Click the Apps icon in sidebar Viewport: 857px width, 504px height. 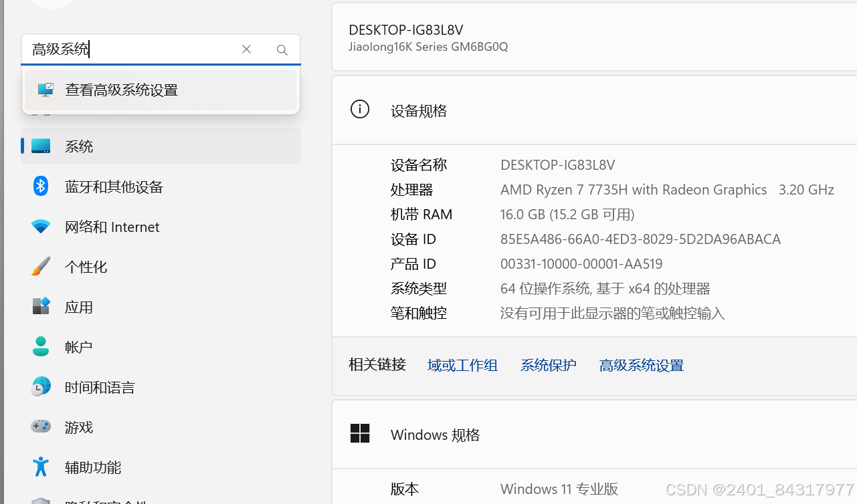[x=41, y=306]
